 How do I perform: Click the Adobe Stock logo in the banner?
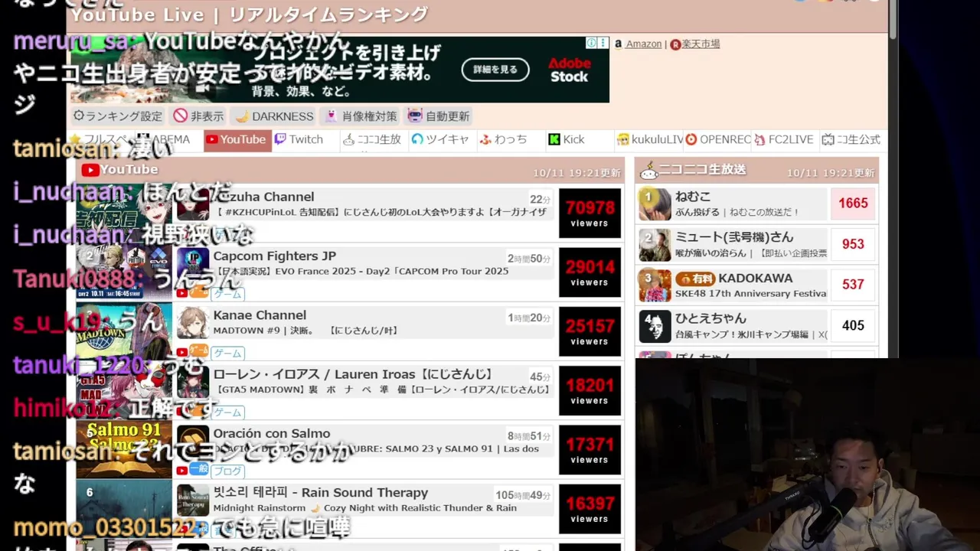tap(569, 70)
